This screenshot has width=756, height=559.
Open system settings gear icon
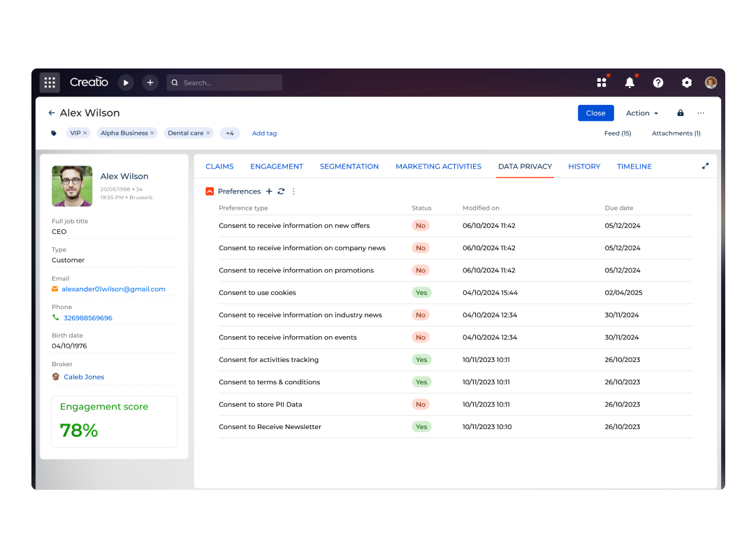687,82
